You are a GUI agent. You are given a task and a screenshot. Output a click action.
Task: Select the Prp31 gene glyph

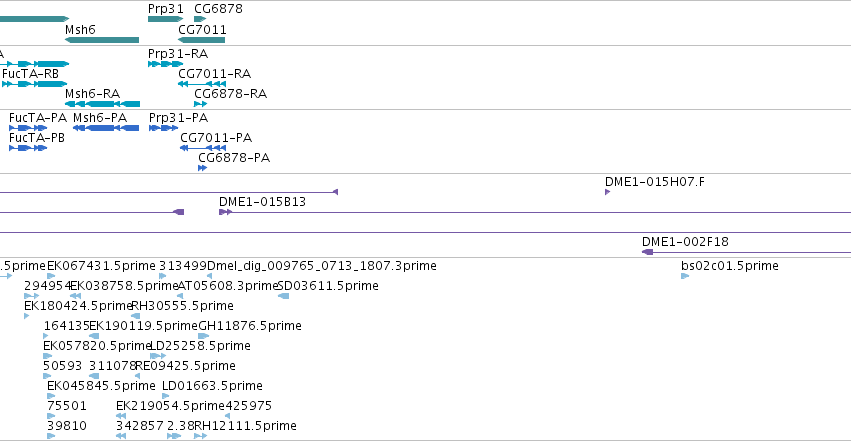165,18
